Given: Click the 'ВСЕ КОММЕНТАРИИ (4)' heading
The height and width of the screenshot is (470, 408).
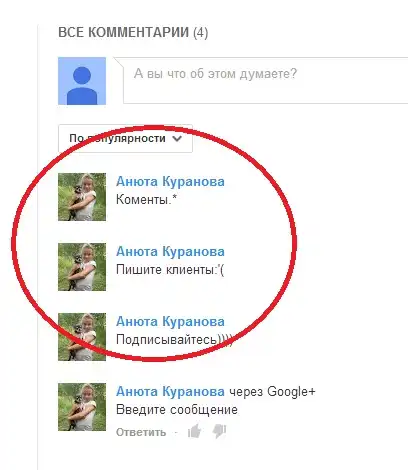Looking at the screenshot, I should 133,33.
